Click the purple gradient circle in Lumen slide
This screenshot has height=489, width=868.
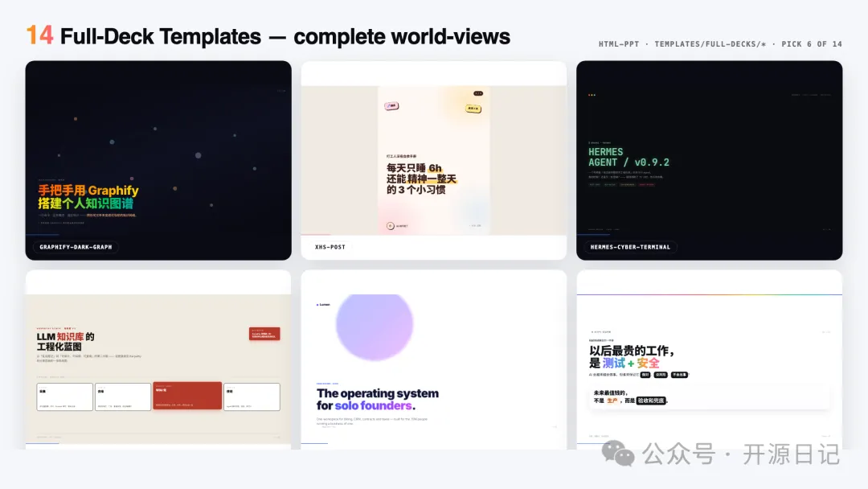[x=375, y=327]
